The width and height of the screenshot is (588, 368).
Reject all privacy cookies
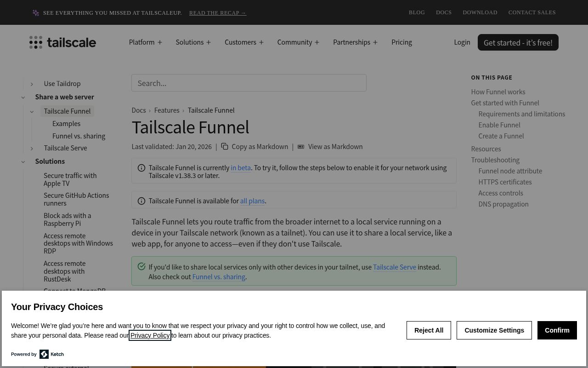[x=429, y=330]
